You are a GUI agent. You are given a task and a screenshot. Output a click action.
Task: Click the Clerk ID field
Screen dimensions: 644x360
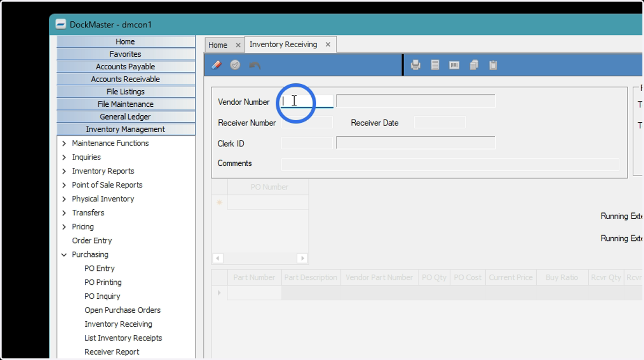pos(307,143)
